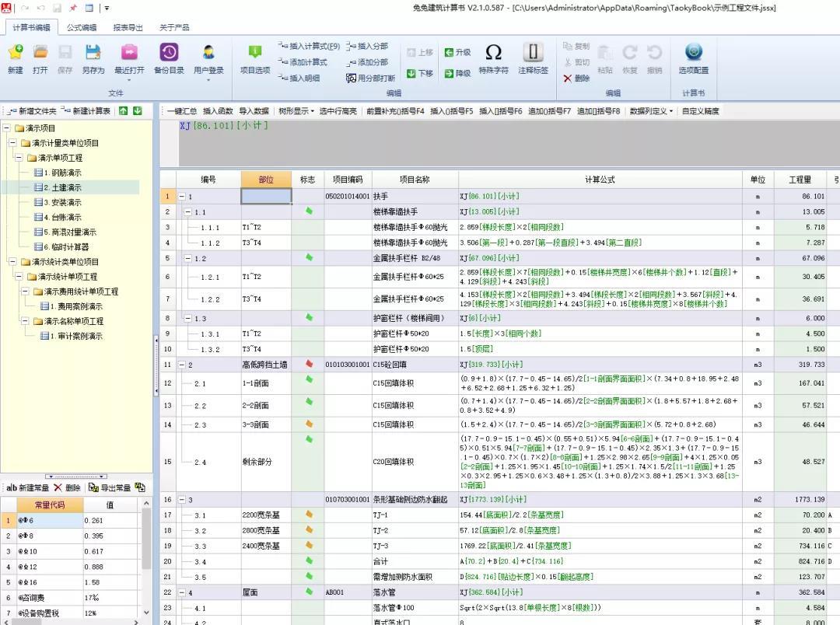Screen dimensions: 840x625
Task: Click the 用户登录 user login icon
Action: pos(208,58)
